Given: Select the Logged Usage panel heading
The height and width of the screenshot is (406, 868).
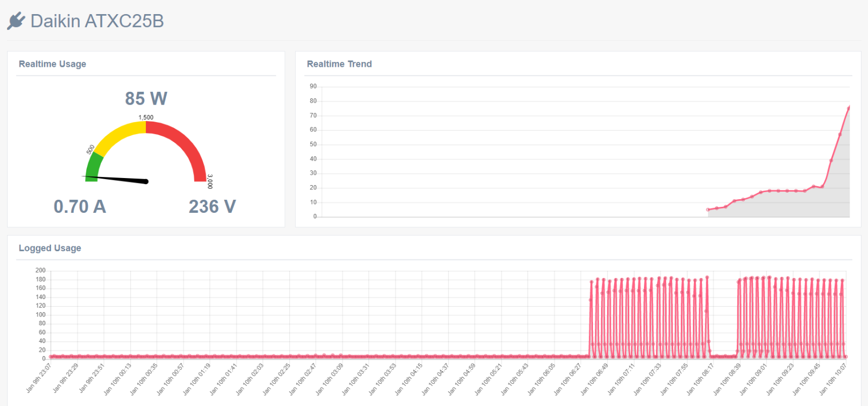Looking at the screenshot, I should tap(50, 248).
